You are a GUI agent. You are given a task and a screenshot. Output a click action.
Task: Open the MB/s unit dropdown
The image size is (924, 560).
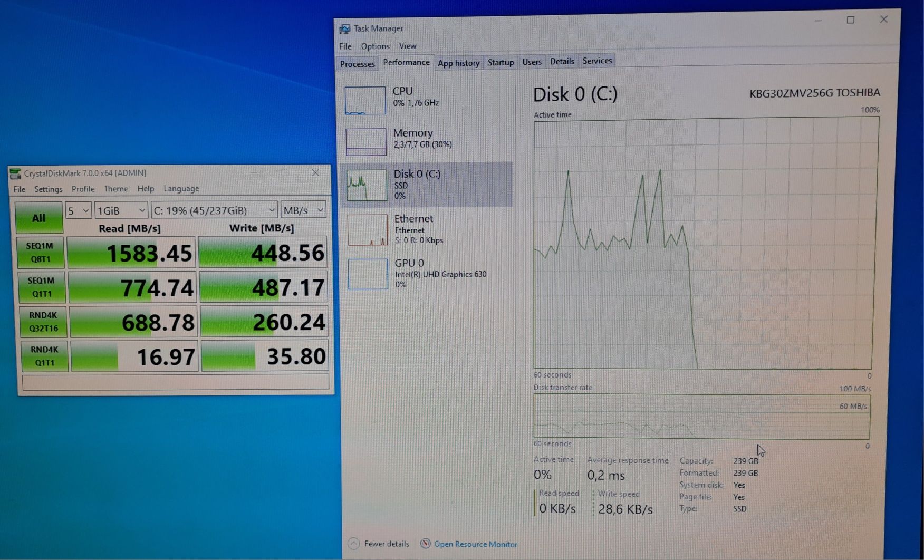click(x=303, y=210)
